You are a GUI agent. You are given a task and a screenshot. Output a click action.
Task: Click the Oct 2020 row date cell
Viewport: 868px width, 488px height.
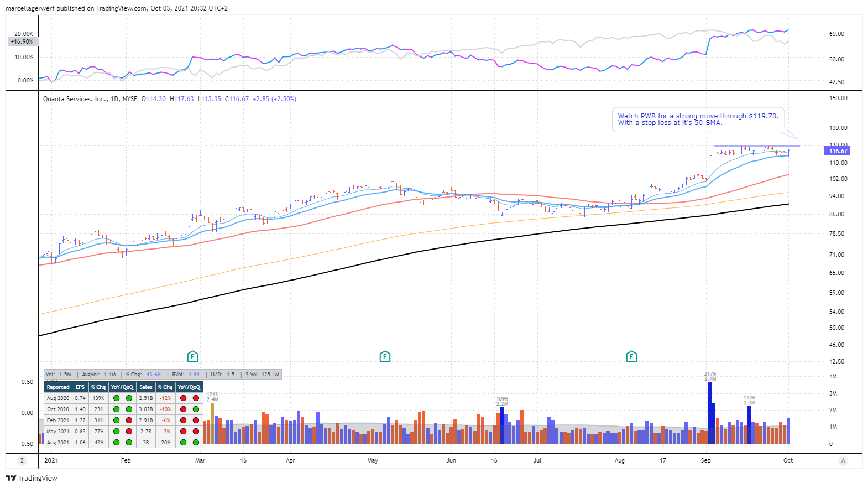(58, 409)
